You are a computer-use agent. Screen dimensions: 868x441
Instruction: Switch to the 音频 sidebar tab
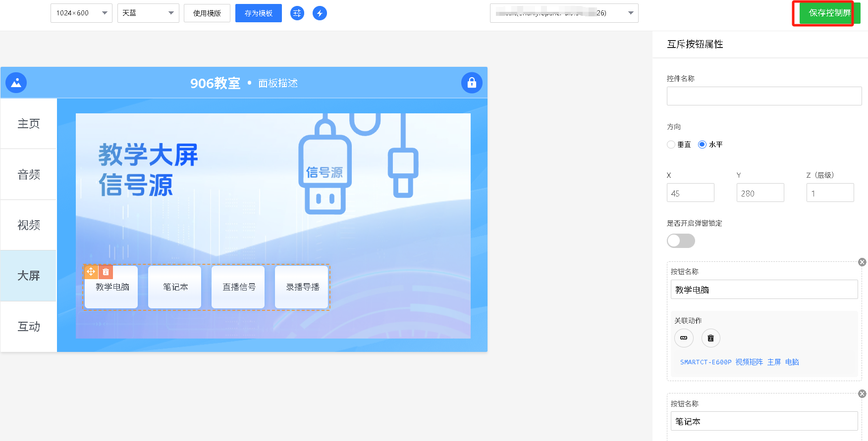pos(29,175)
